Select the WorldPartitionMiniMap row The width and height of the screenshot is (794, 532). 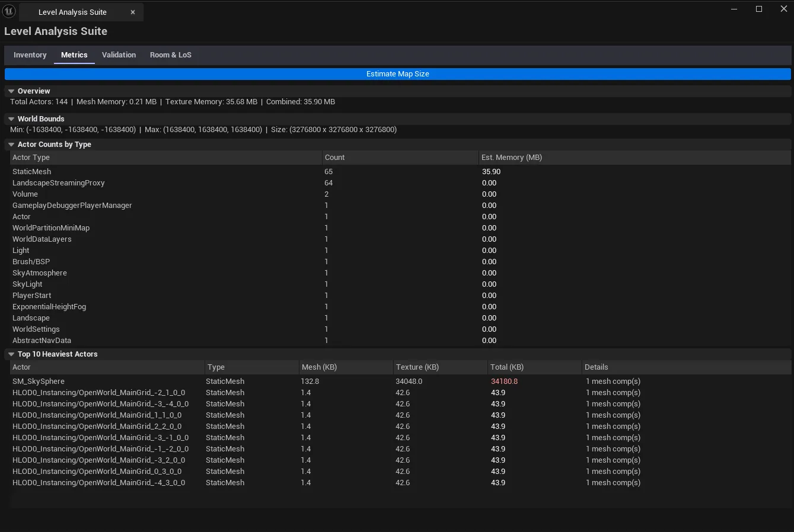pos(400,228)
